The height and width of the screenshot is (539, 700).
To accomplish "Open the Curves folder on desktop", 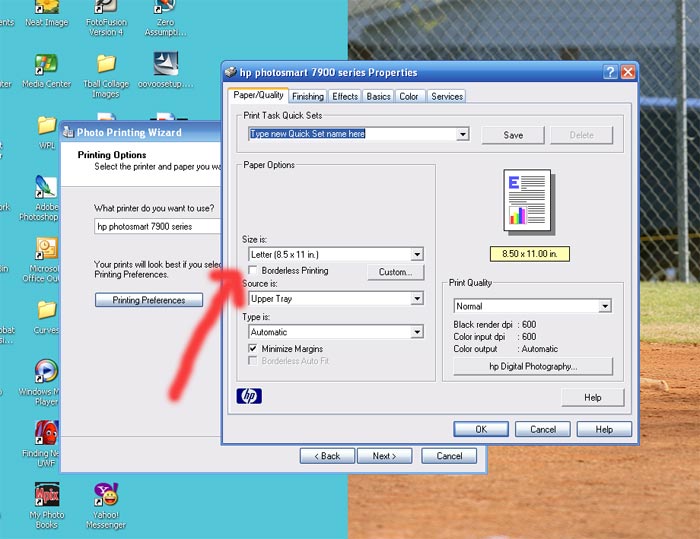I will 46,311.
